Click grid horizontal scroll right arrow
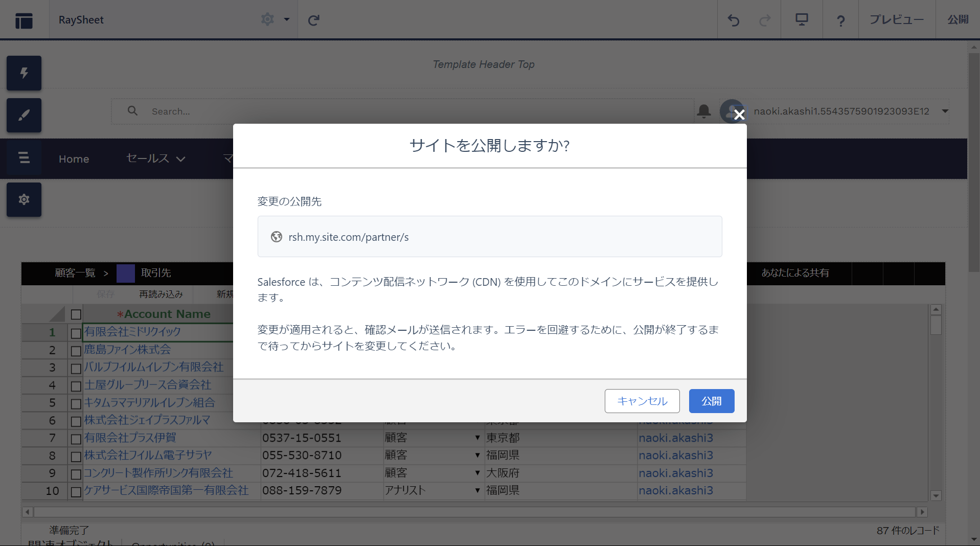Viewport: 980px width, 546px height. point(922,512)
